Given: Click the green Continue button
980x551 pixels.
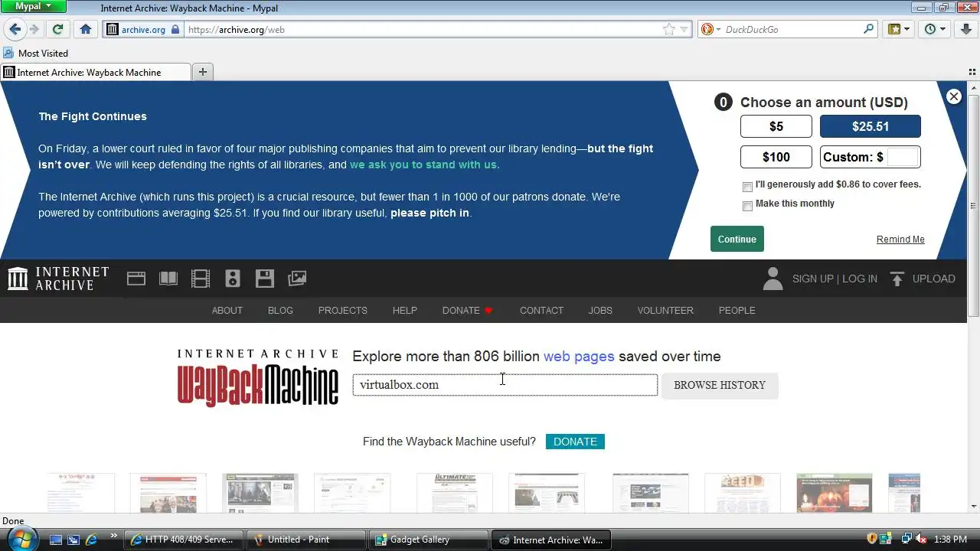Looking at the screenshot, I should (737, 239).
